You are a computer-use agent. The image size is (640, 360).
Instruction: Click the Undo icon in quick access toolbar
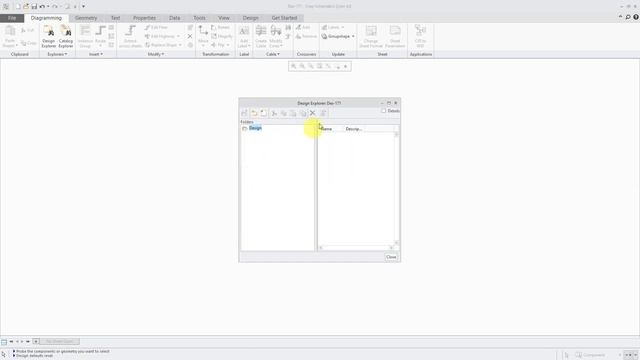tap(42, 7)
